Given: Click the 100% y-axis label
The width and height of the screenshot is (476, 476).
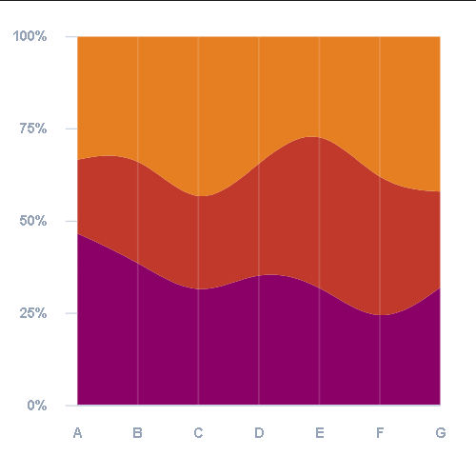Looking at the screenshot, I should 30,36.
